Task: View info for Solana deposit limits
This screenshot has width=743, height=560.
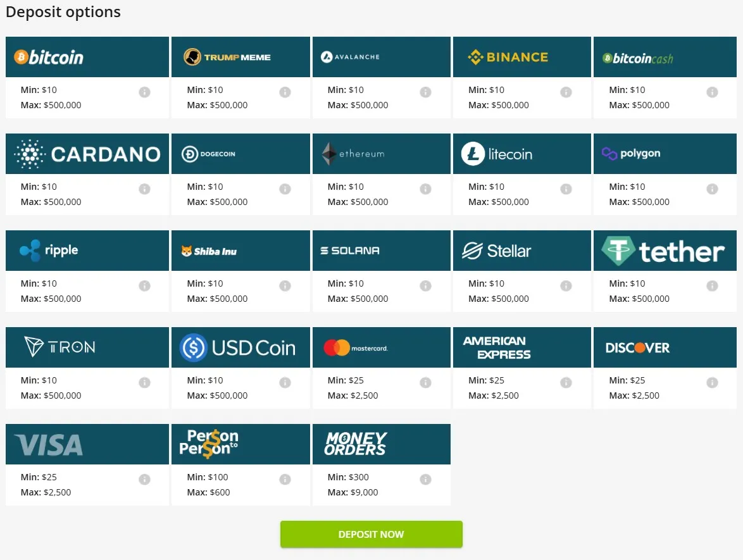Action: pyautogui.click(x=425, y=285)
